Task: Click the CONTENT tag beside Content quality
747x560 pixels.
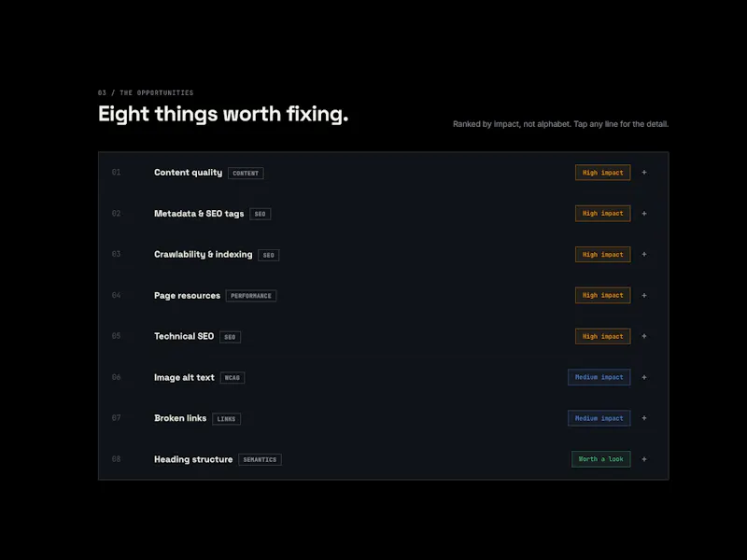Action: point(246,174)
